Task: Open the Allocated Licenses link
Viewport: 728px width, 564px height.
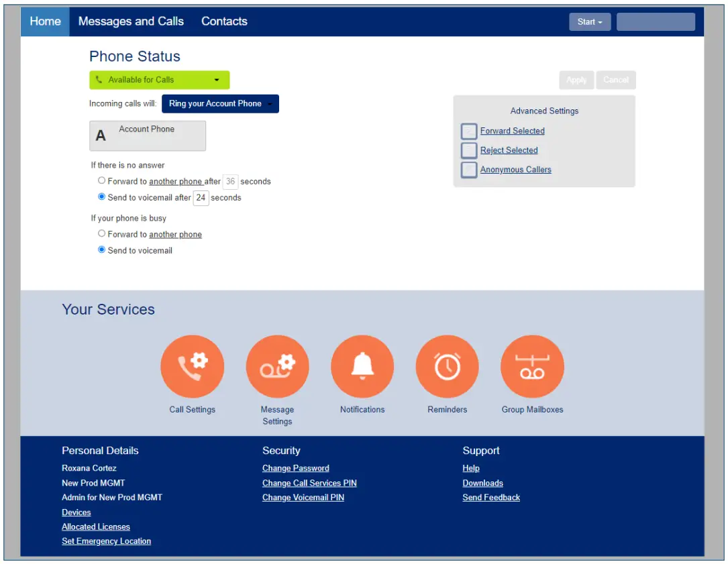Action: point(96,527)
